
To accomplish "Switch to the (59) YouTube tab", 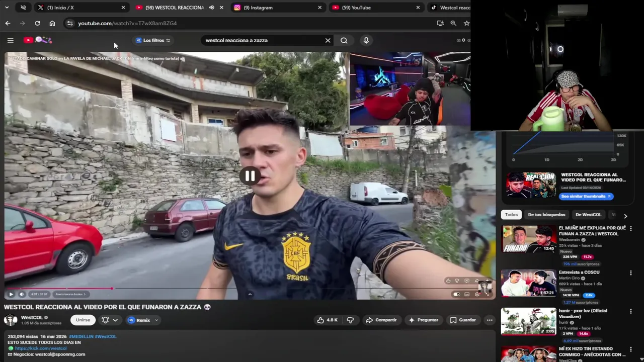I will pos(376,8).
